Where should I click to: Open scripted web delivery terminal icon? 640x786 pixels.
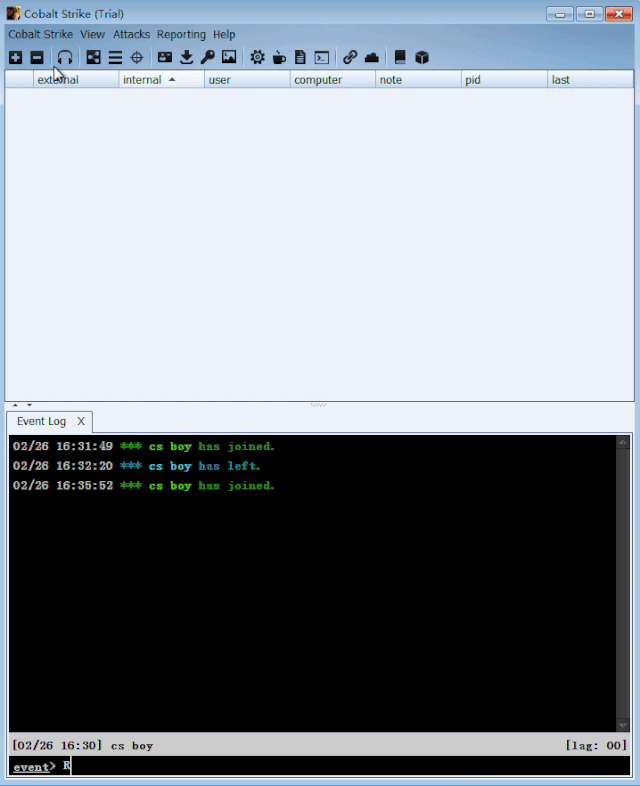322,58
